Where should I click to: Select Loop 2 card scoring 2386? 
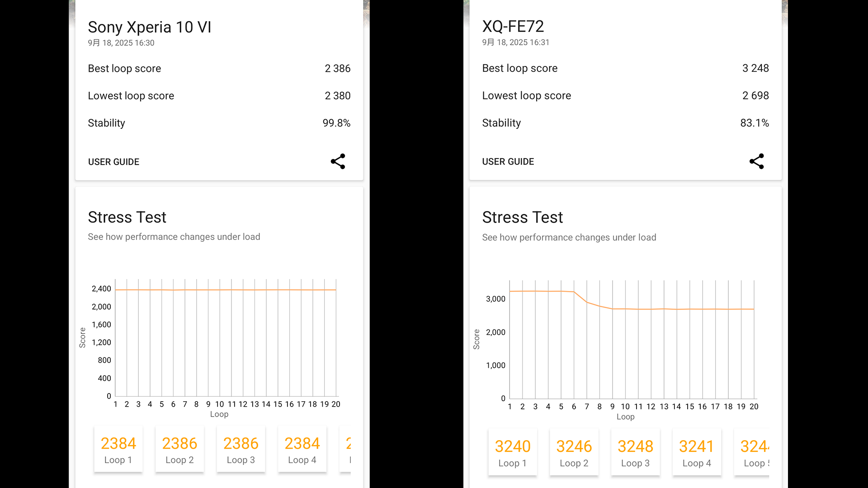tap(179, 449)
